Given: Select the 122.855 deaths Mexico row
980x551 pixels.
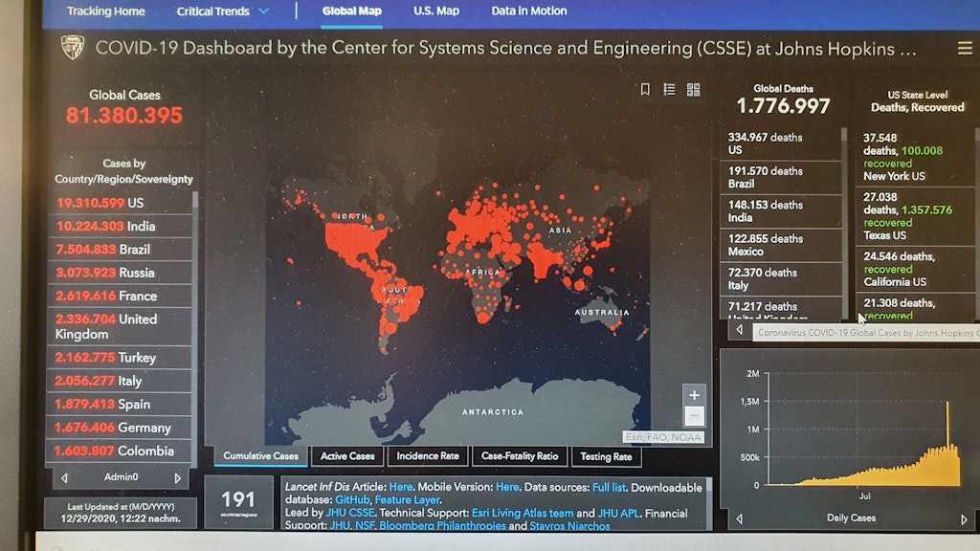Looking at the screenshot, I should [780, 245].
